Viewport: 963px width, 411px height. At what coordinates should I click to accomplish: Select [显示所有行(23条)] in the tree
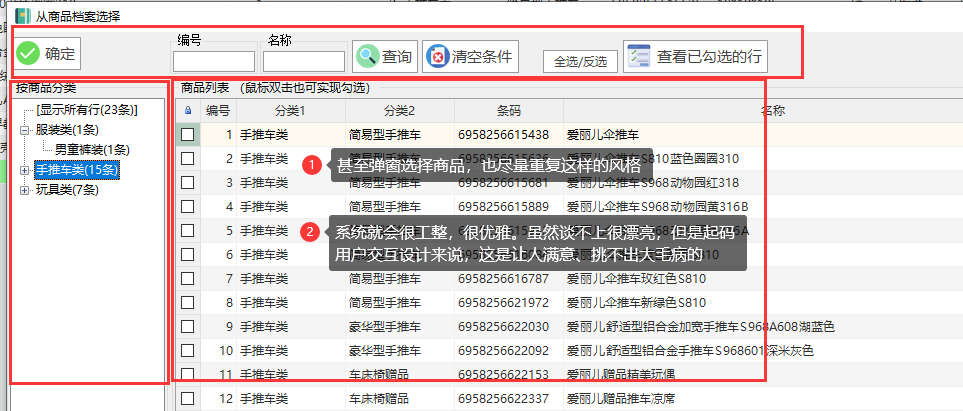[x=87, y=110]
